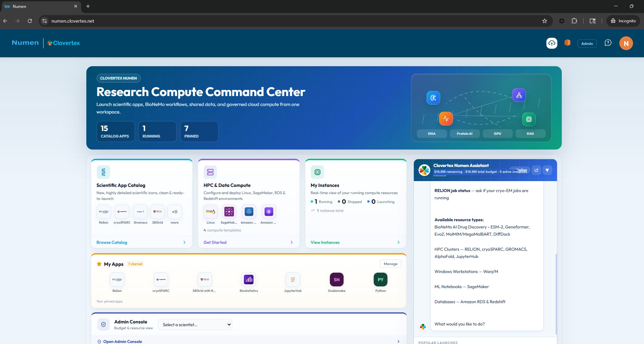
Task: Reset the Numen Assistant chat
Action: tap(536, 170)
